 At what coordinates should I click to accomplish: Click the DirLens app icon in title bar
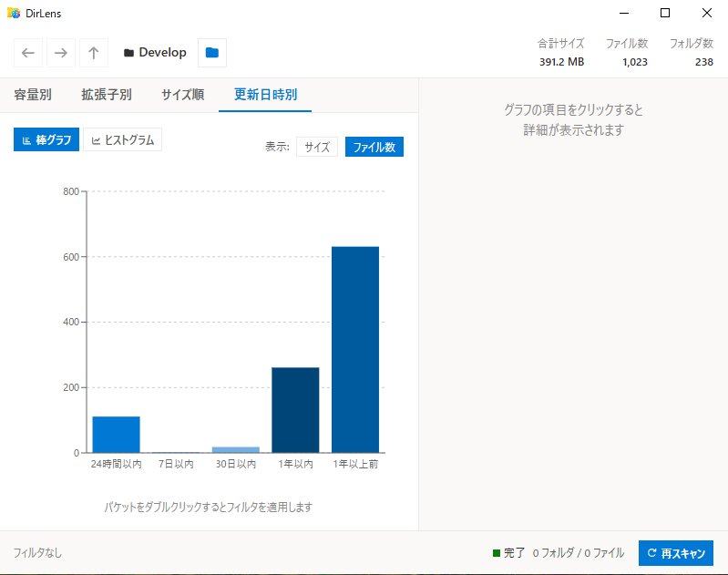coord(14,13)
